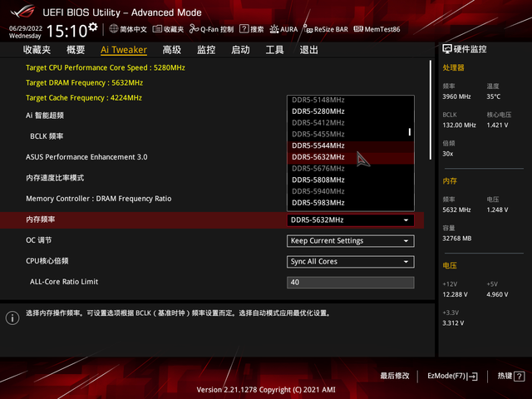Click the ROG logo icon
The height and width of the screenshot is (399, 532).
pyautogui.click(x=22, y=12)
